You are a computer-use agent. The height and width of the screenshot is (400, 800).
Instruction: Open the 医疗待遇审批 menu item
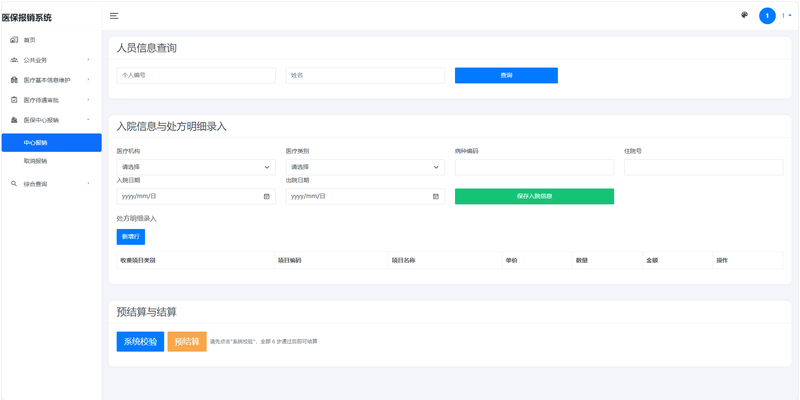[x=52, y=100]
